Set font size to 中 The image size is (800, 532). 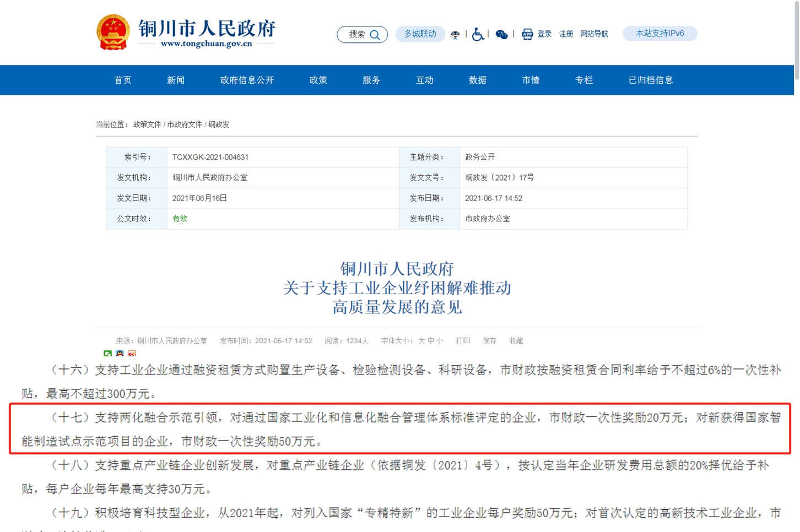click(x=430, y=341)
